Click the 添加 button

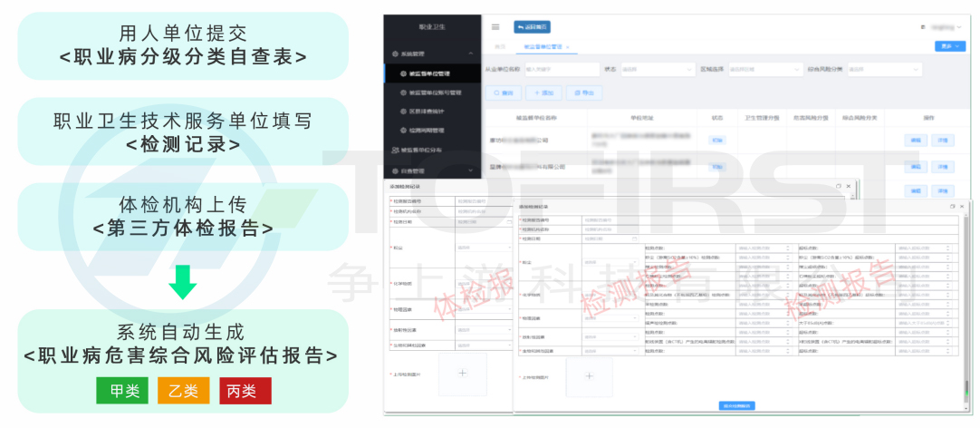[543, 92]
